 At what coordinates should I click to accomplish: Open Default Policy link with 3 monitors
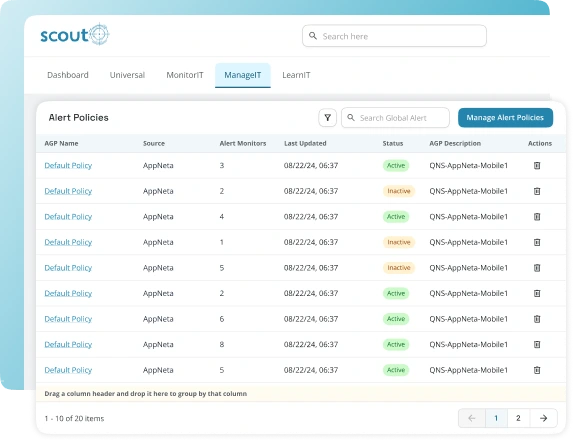pyautogui.click(x=68, y=166)
